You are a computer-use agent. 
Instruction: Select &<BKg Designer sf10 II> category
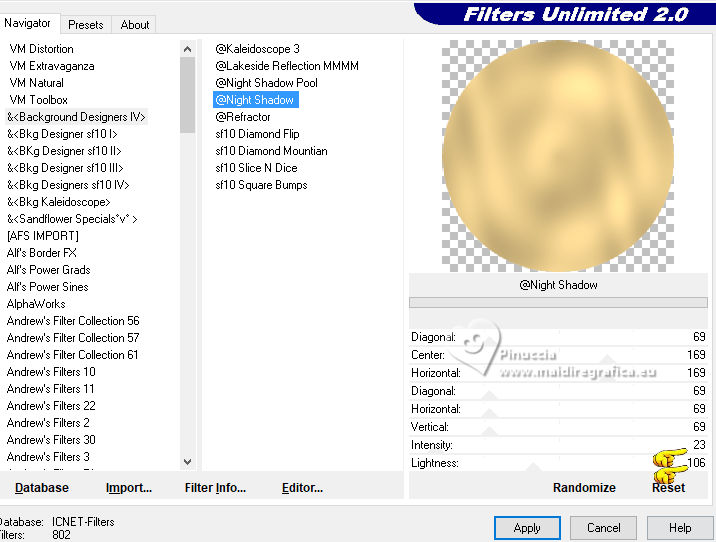(64, 151)
